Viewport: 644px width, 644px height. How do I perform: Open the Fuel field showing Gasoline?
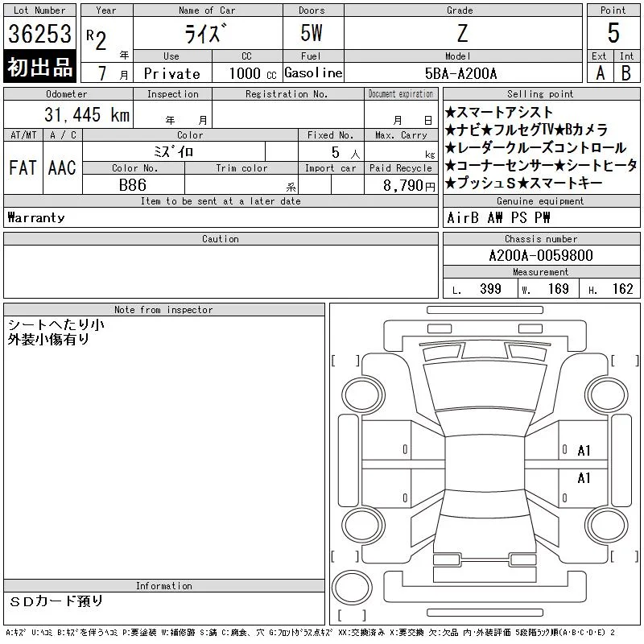coord(313,72)
